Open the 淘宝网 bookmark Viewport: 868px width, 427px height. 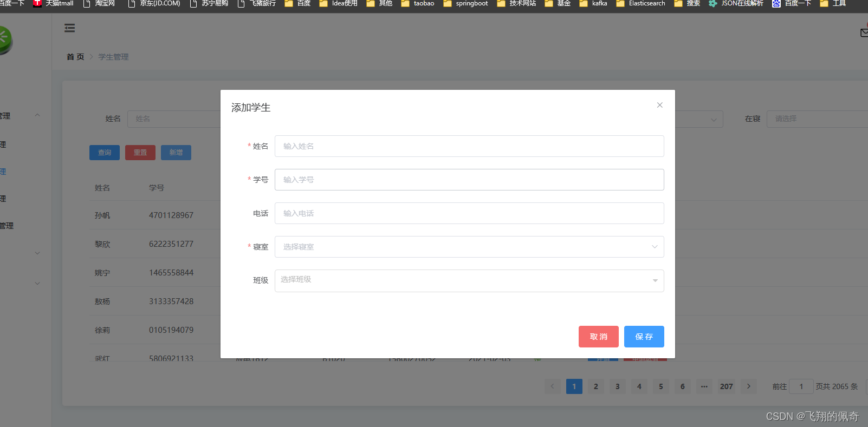99,3
